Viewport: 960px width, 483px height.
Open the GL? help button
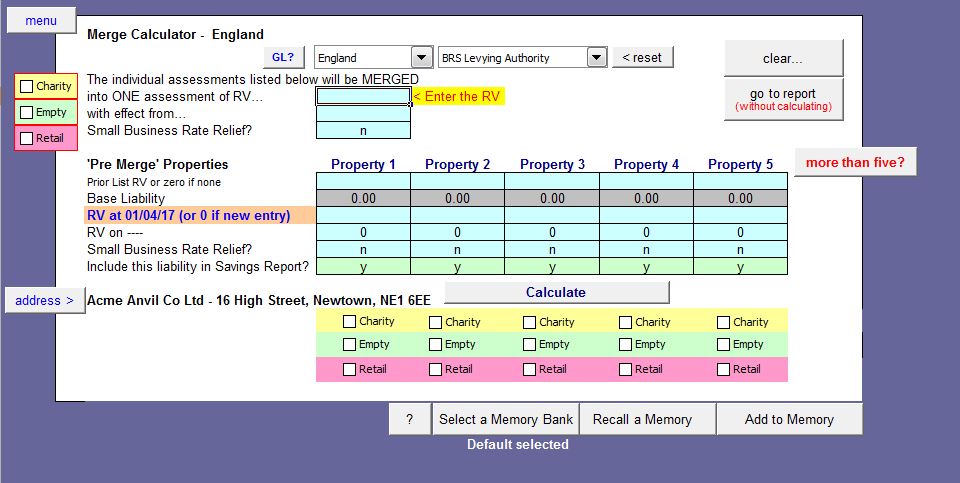pos(283,57)
